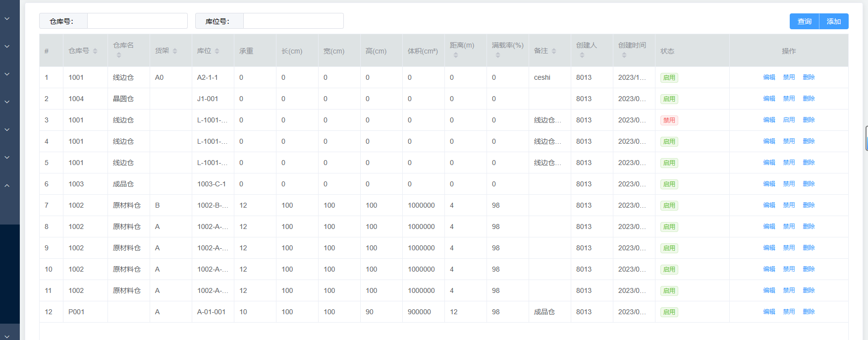The height and width of the screenshot is (340, 868).
Task: Click the 查询 search button
Action: tap(804, 21)
